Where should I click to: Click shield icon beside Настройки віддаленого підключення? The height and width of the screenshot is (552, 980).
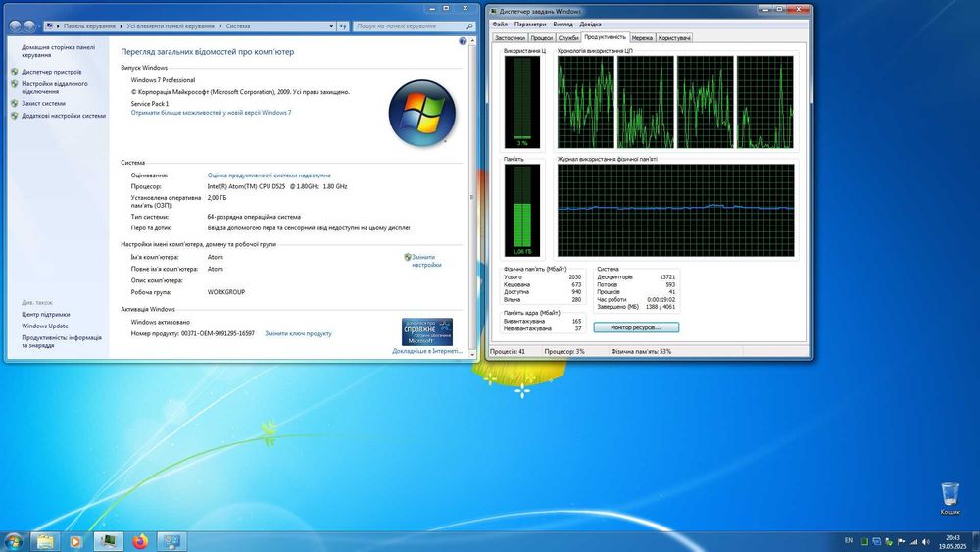point(15,83)
